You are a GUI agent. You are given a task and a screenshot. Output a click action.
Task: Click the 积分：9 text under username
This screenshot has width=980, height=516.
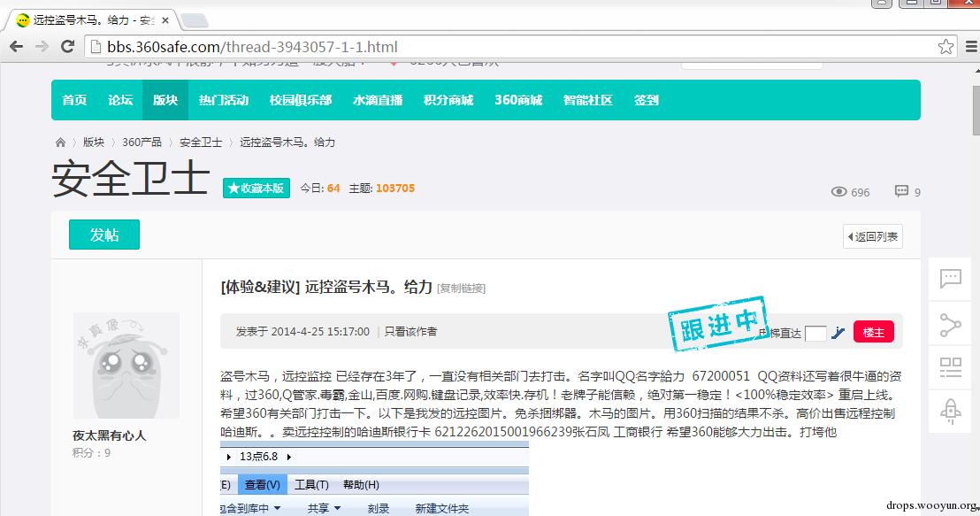click(91, 453)
